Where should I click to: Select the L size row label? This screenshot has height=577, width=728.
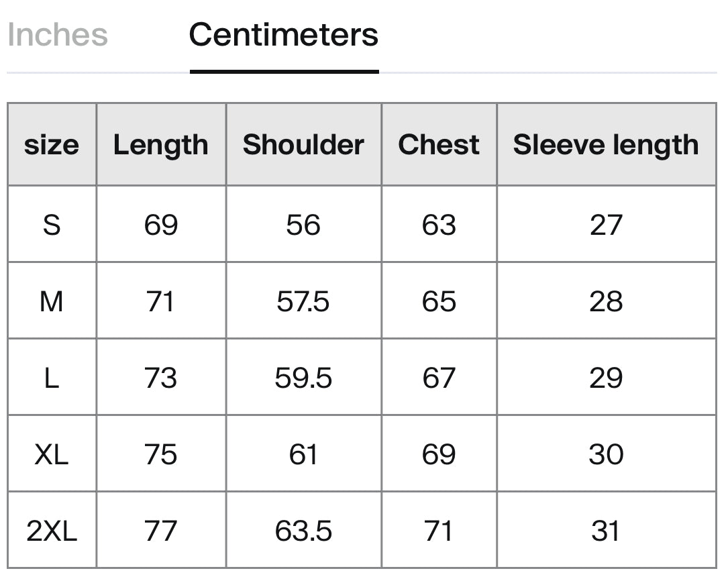(52, 378)
